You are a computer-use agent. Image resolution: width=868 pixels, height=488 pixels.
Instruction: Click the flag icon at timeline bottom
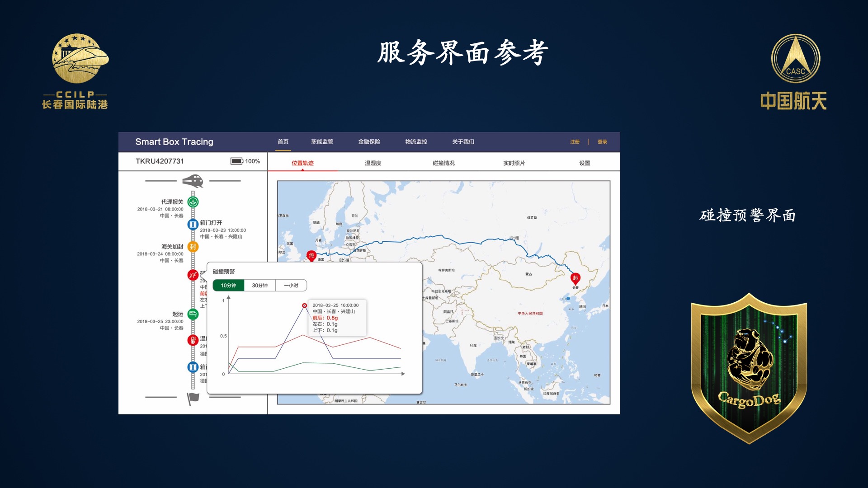[193, 399]
